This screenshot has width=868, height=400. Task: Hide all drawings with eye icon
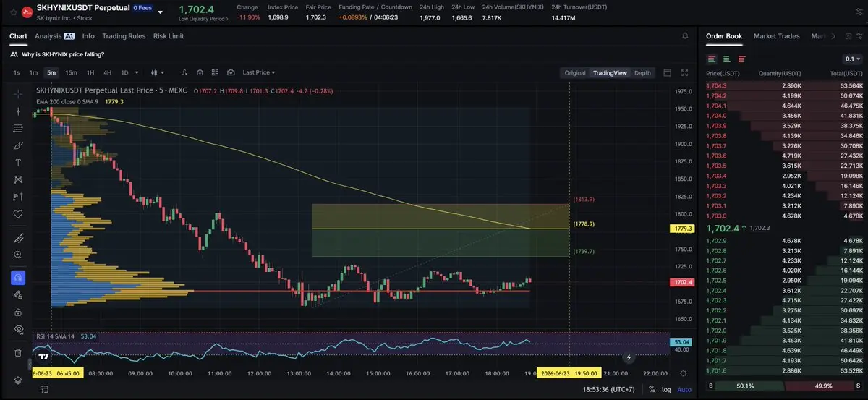[18, 328]
